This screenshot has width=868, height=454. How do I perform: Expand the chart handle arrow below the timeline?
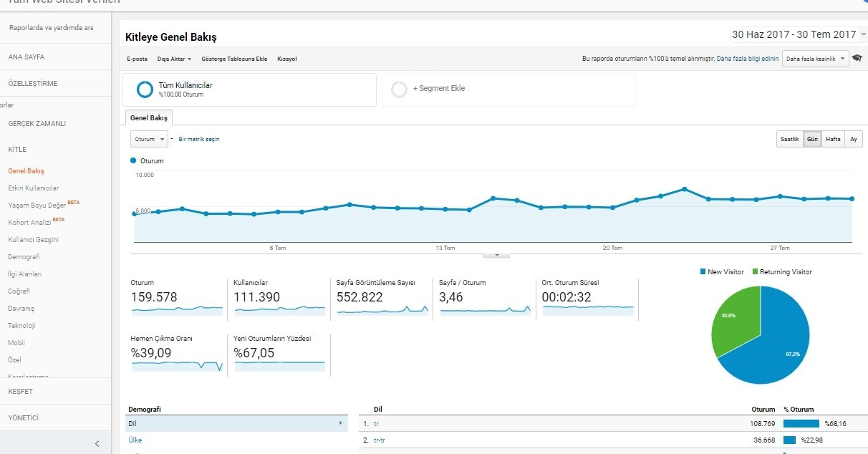point(496,255)
